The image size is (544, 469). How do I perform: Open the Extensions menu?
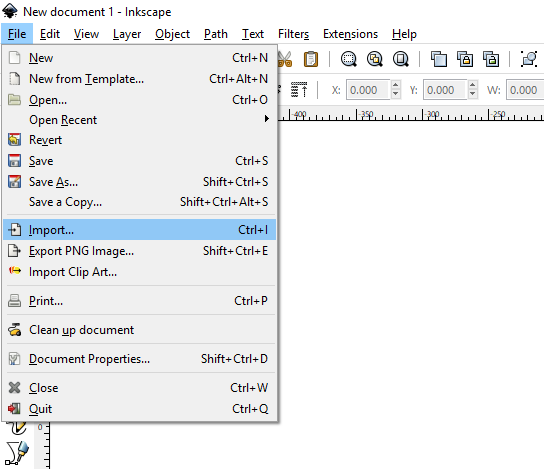tap(350, 34)
